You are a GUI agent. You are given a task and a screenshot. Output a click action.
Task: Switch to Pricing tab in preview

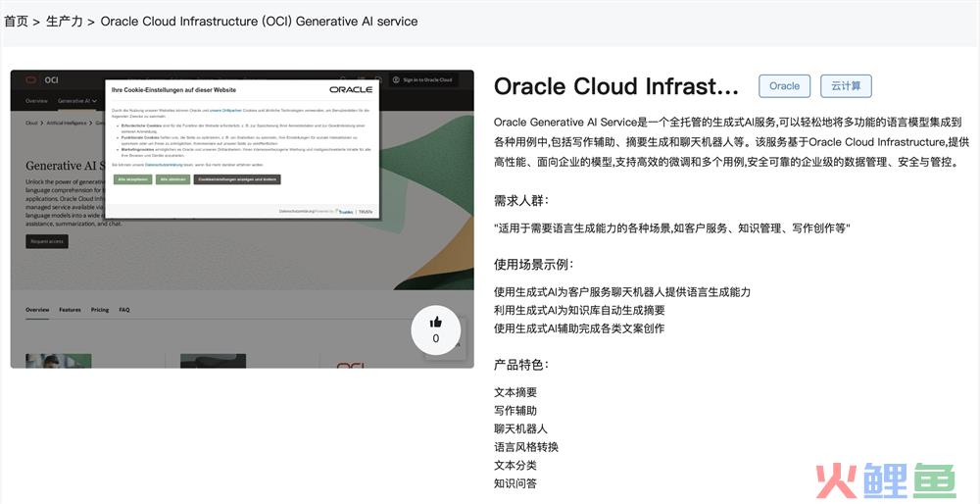tap(100, 310)
